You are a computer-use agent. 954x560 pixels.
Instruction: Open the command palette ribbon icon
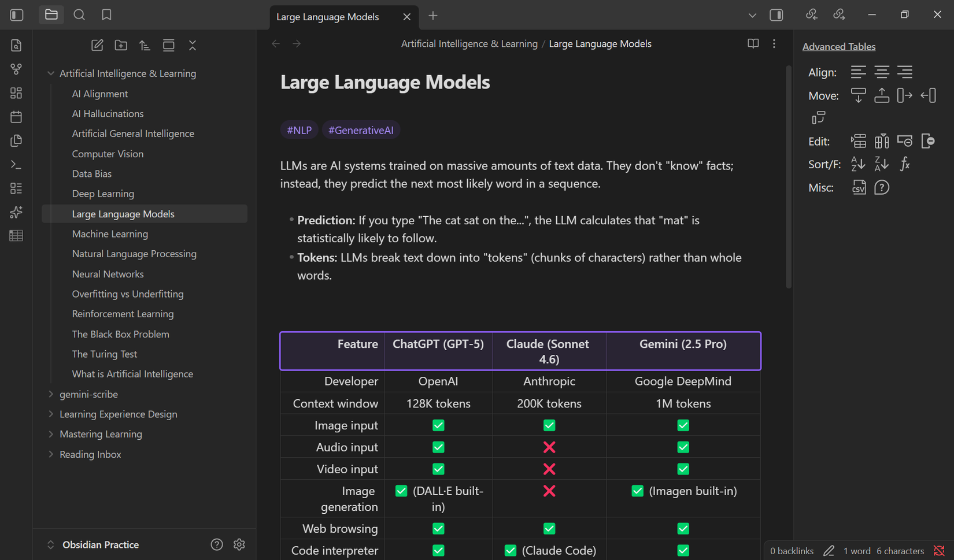(16, 165)
